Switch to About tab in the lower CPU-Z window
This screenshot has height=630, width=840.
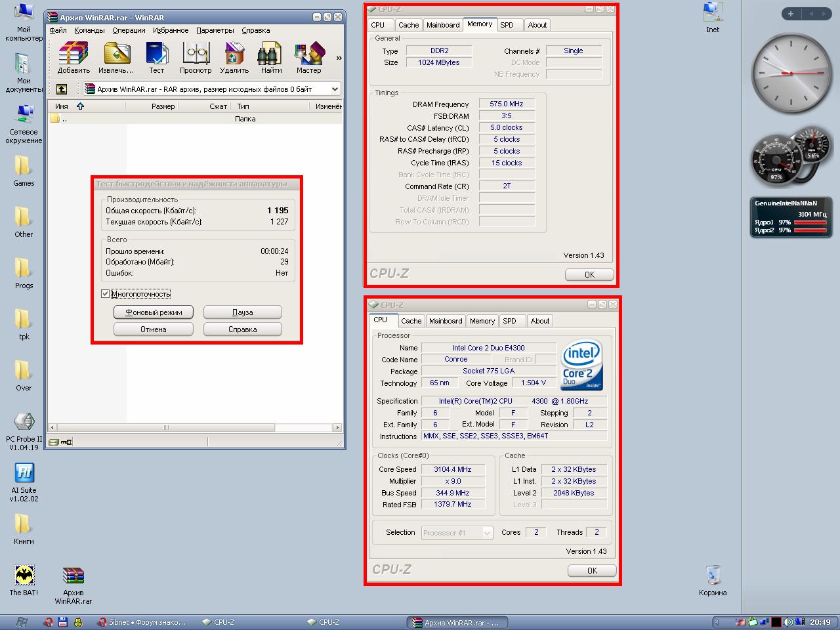click(540, 321)
